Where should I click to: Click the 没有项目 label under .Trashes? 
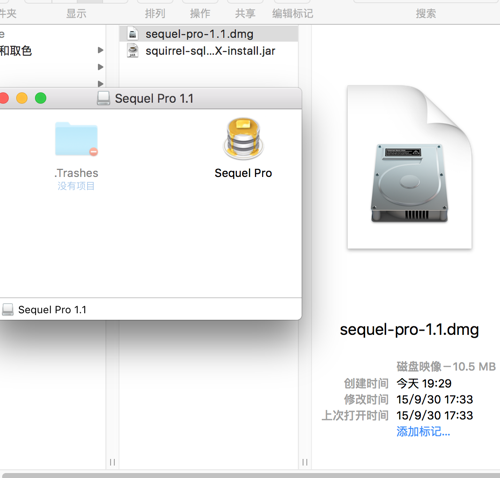pyautogui.click(x=76, y=186)
